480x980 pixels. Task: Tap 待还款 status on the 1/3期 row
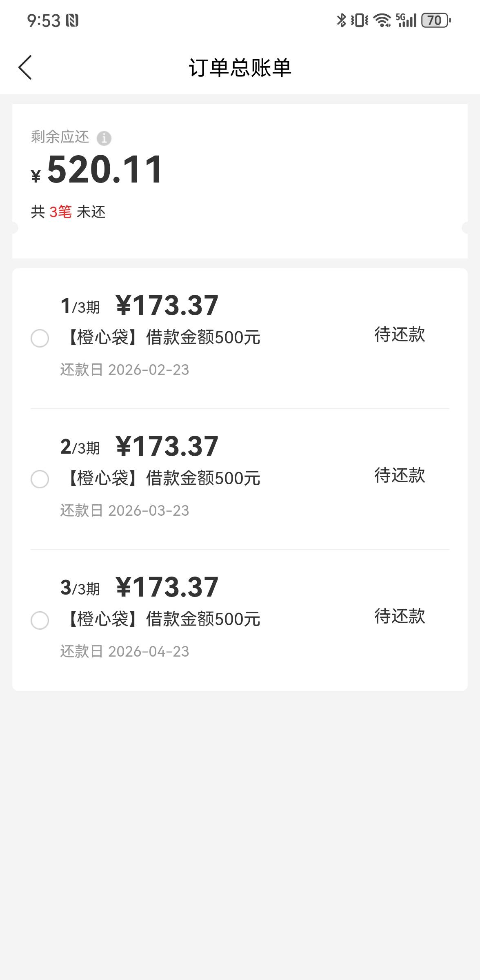(x=400, y=334)
